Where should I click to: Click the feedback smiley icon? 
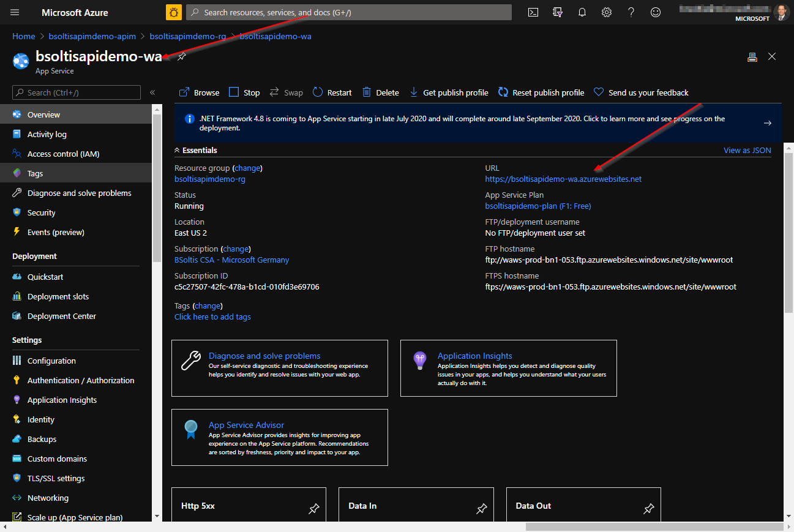[656, 12]
